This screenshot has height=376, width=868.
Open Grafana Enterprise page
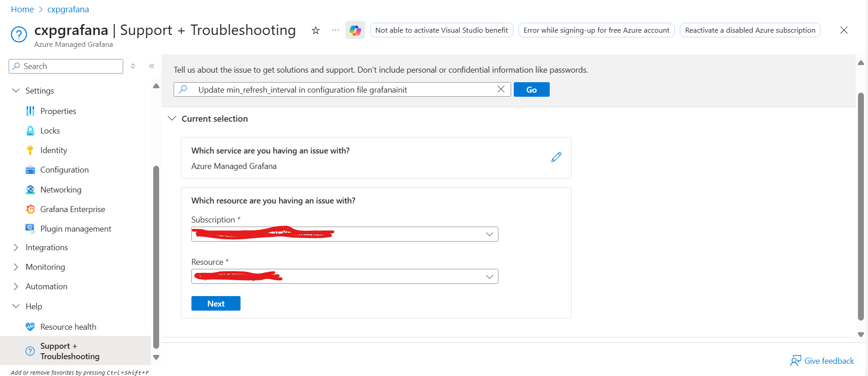pos(73,209)
